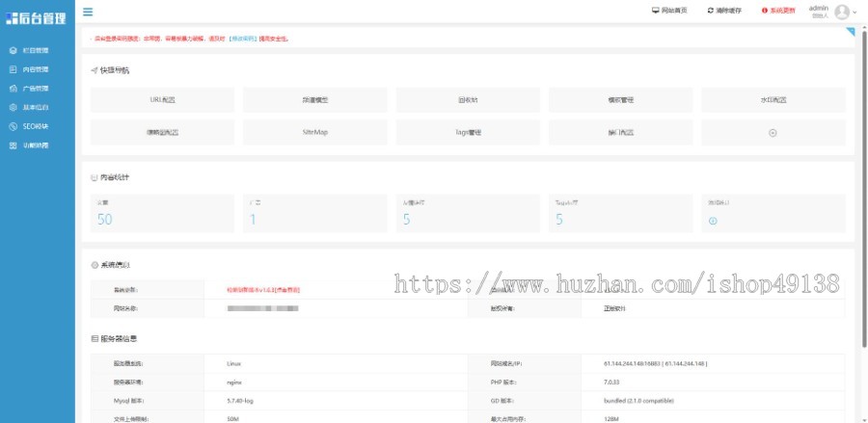Open 频道模型 shortcut

(x=315, y=100)
